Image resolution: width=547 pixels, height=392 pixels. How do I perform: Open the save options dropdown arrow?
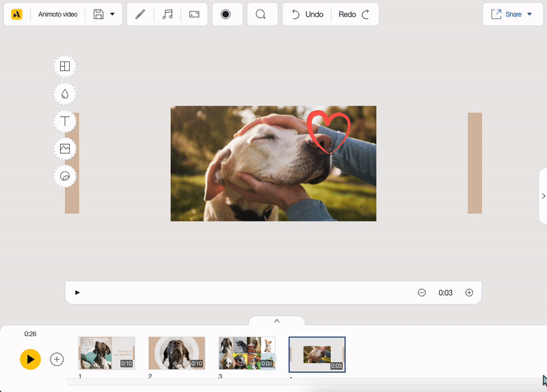tap(112, 14)
